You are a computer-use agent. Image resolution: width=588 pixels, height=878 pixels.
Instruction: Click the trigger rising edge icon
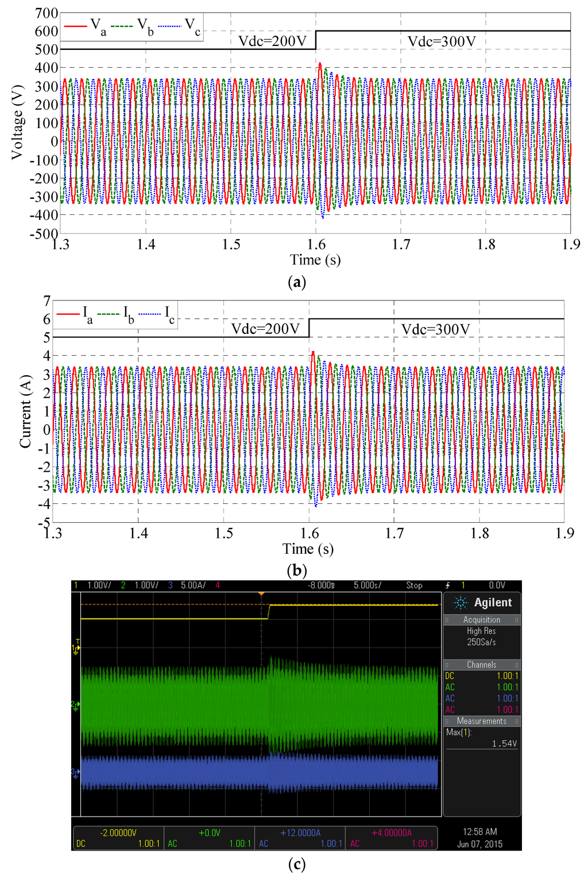(x=448, y=586)
